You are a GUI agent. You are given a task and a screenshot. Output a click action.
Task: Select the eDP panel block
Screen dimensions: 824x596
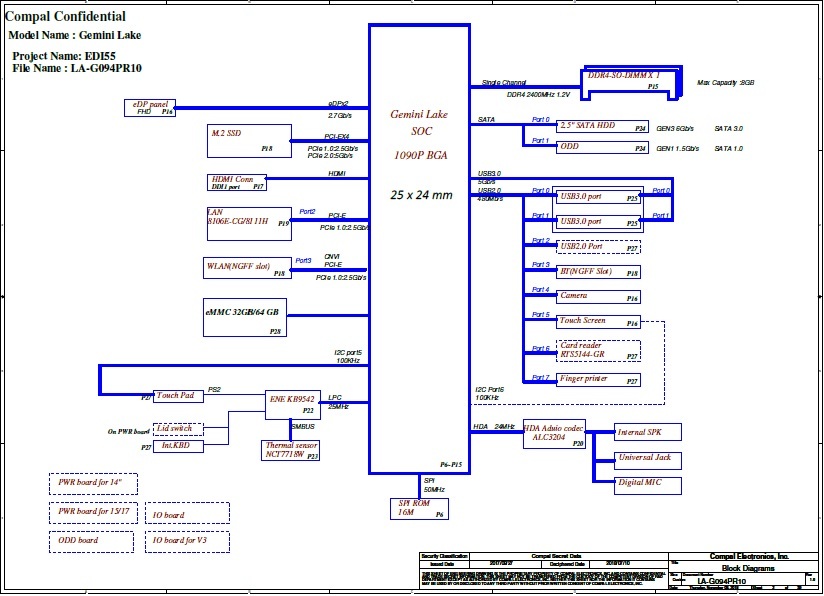point(150,107)
